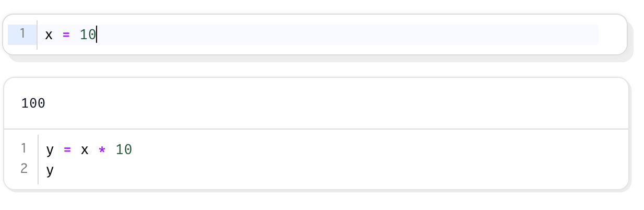Click the empty space after 'y = x * 10'

click(378, 150)
